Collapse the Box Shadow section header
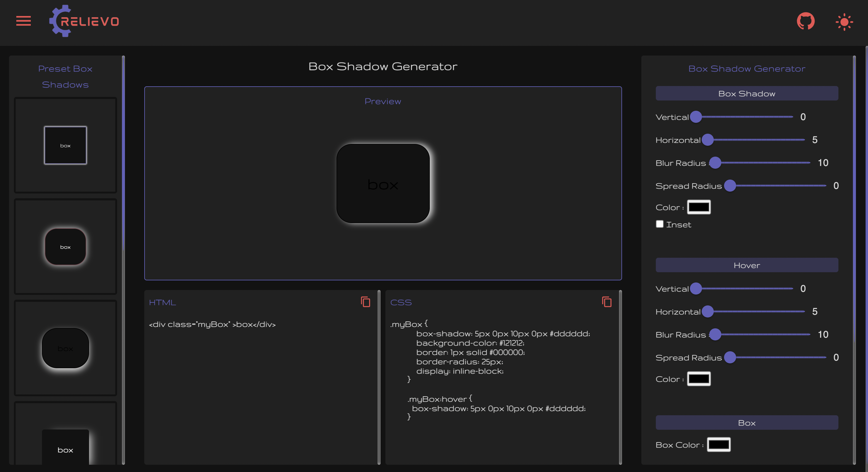 click(x=746, y=93)
